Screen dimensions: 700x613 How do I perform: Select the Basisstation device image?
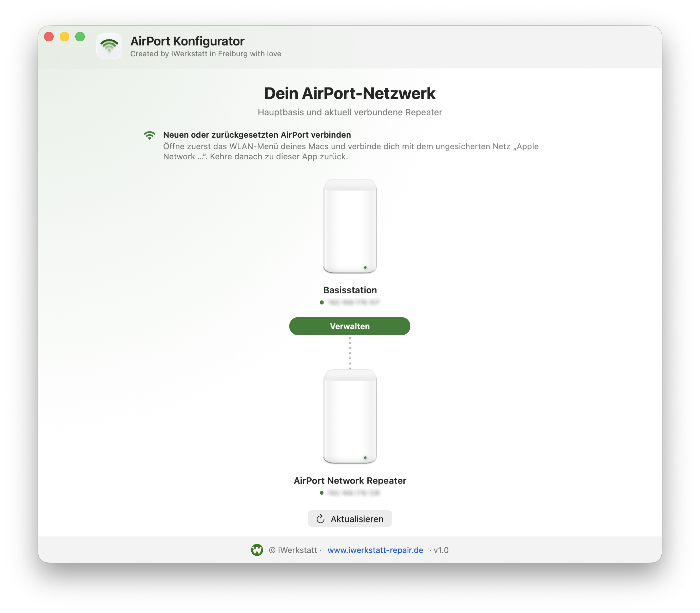350,226
